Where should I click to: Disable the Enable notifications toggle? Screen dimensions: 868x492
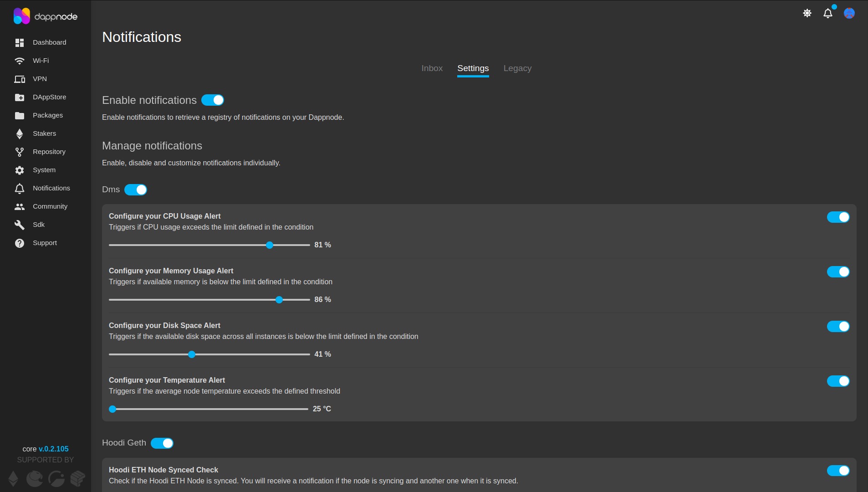213,100
